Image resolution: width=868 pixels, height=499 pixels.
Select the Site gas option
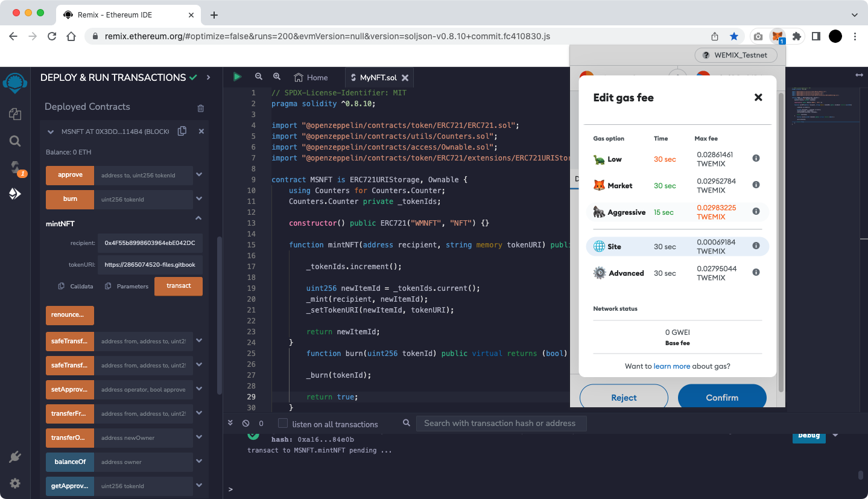(x=677, y=246)
